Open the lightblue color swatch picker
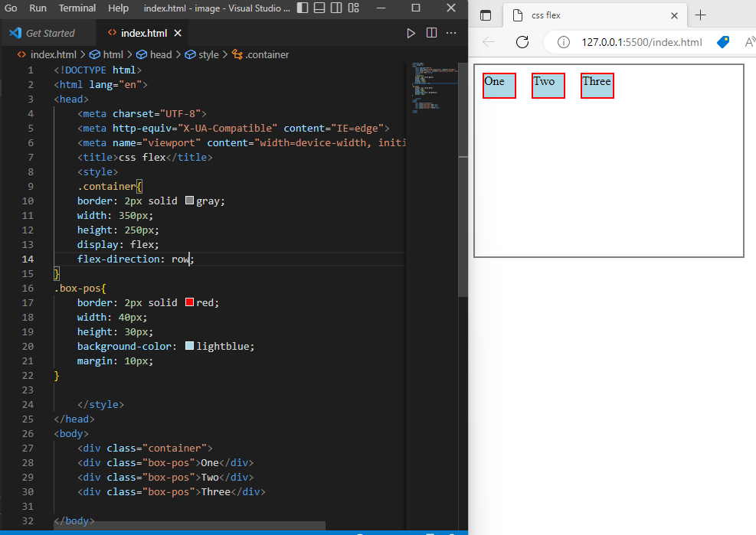Image resolution: width=756 pixels, height=535 pixels. 189,346
